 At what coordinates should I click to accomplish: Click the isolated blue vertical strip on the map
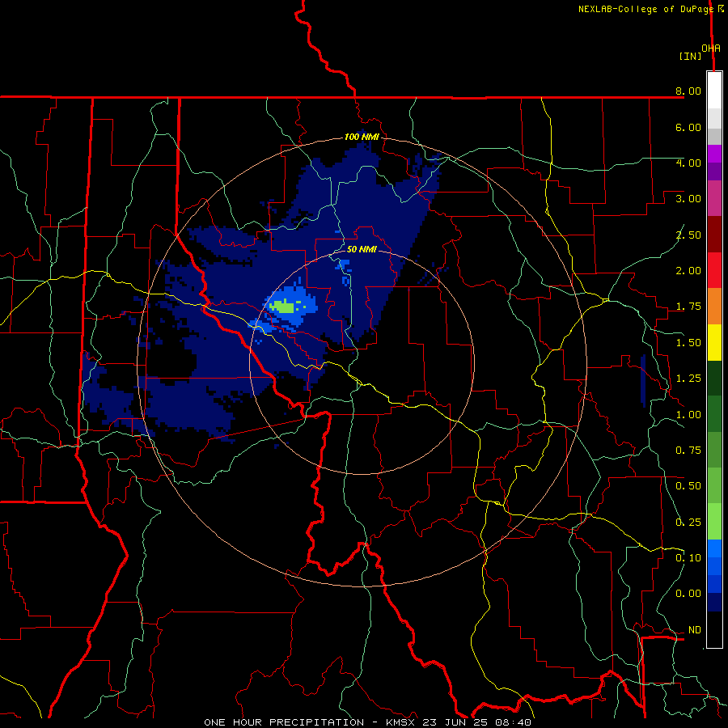(643, 381)
